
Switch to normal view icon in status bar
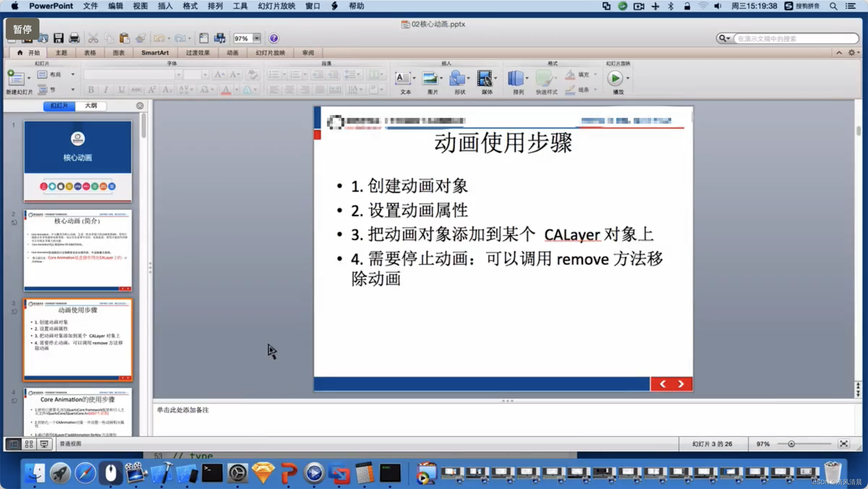pos(14,444)
